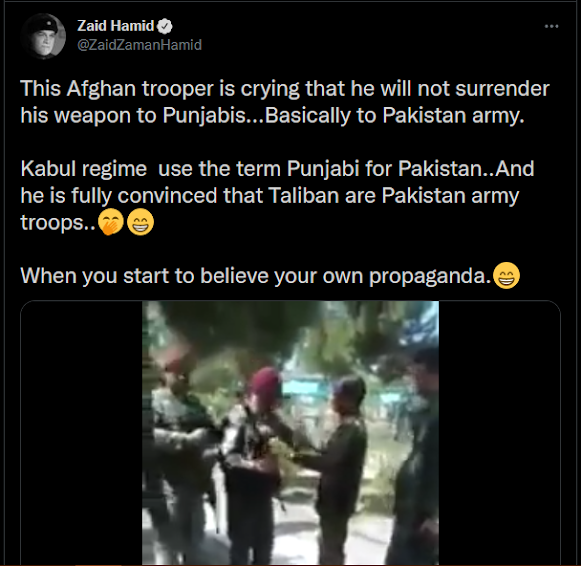
Task: Click the word 'Taliban' in the tweet
Action: point(303,195)
